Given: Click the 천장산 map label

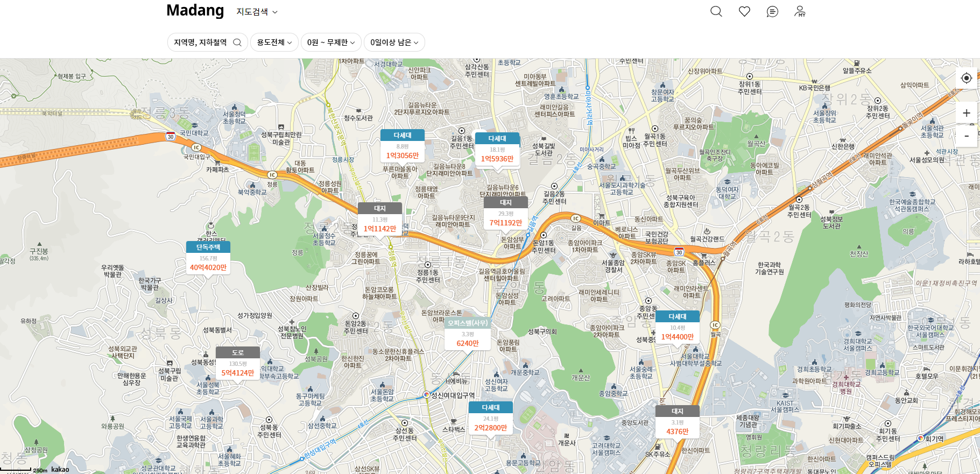Looking at the screenshot, I should (859, 254).
